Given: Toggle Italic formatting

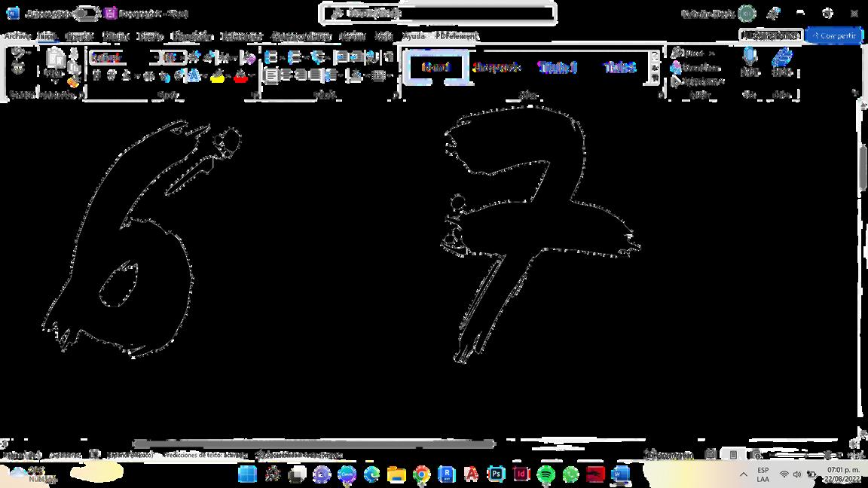Looking at the screenshot, I should coord(112,75).
